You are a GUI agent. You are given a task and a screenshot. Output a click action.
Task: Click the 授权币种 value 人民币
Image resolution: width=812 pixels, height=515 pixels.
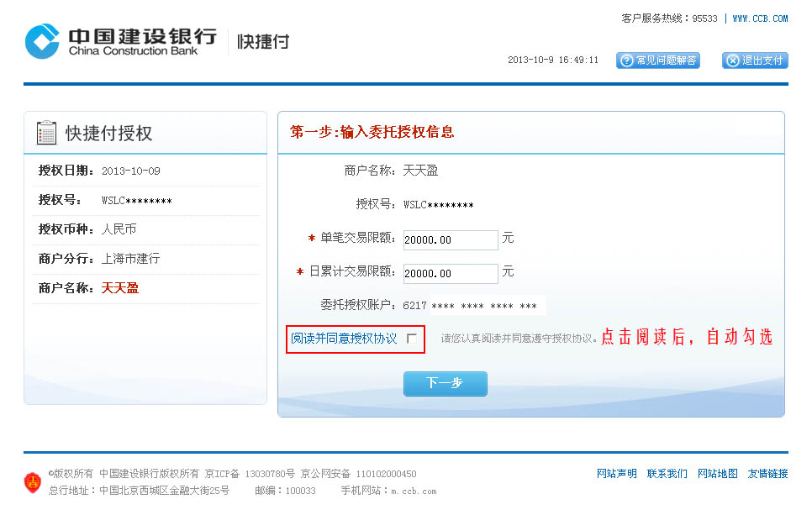pyautogui.click(x=119, y=229)
